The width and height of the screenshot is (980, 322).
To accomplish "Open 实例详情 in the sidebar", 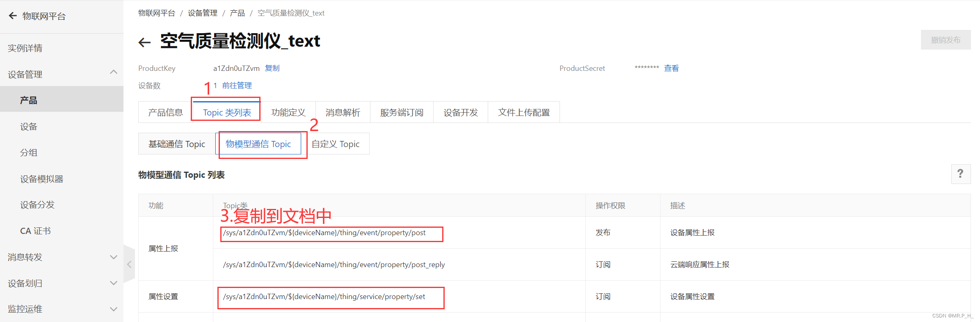I will click(25, 48).
